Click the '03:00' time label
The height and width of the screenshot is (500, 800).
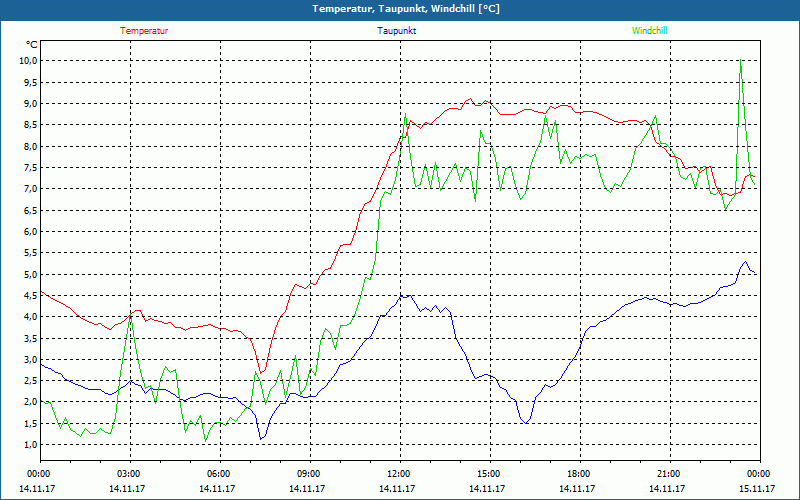(130, 474)
